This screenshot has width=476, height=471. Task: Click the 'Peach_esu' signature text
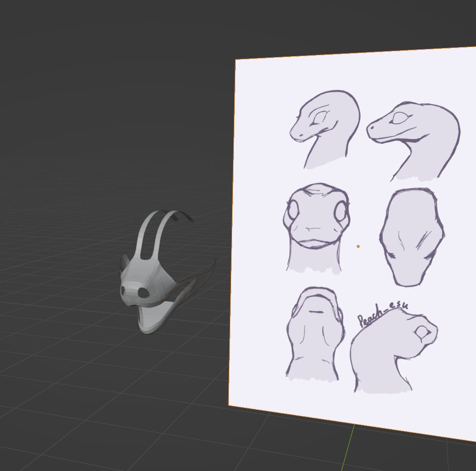[383, 313]
